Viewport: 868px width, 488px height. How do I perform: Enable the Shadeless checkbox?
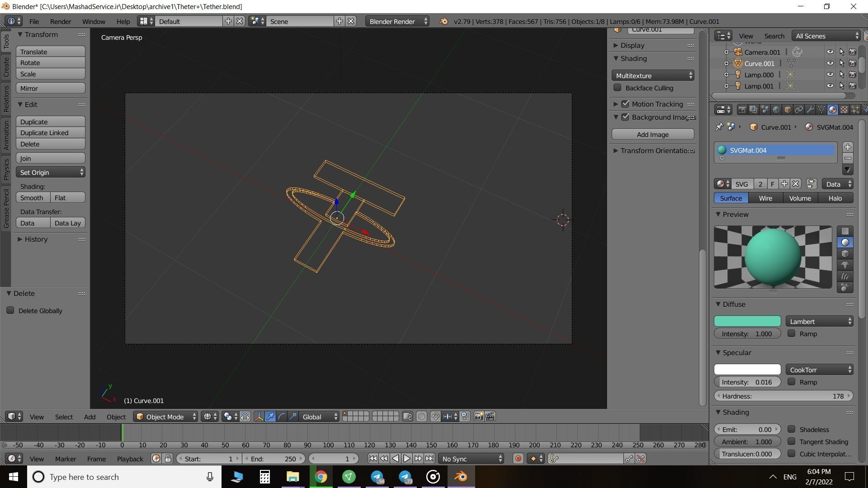pos(791,429)
